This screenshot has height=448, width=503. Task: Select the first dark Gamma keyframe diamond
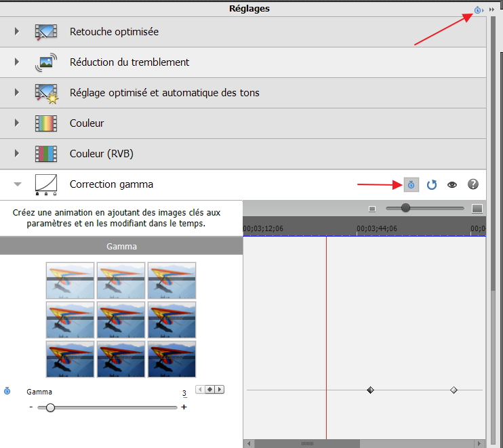[371, 390]
